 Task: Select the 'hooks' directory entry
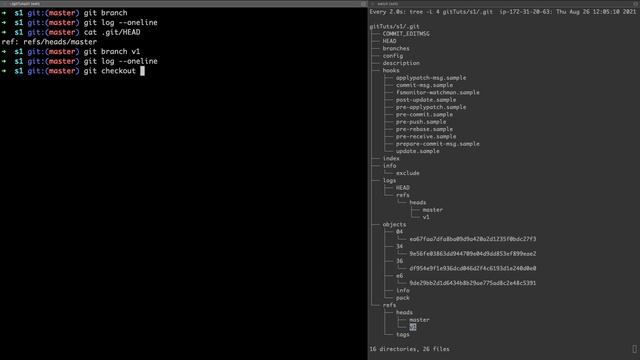(x=391, y=71)
